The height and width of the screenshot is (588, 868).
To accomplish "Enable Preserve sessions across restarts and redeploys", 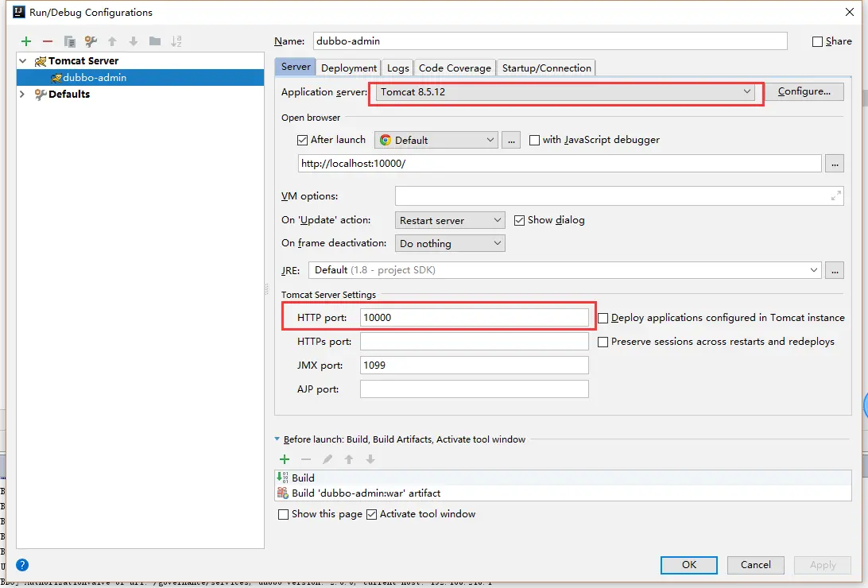I will coord(603,342).
